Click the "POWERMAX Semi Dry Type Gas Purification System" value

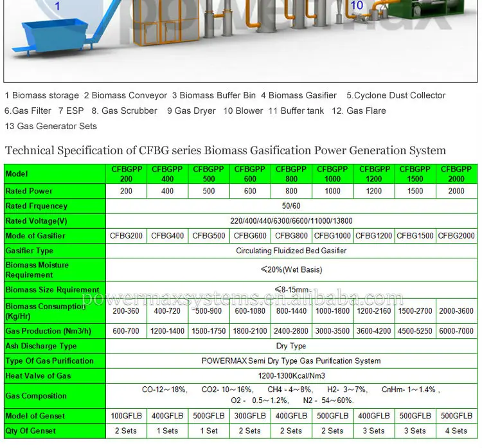click(x=291, y=361)
